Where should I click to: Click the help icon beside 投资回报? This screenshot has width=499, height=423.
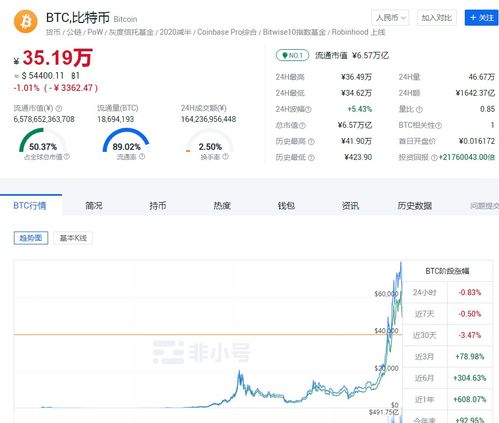pyautogui.click(x=434, y=157)
